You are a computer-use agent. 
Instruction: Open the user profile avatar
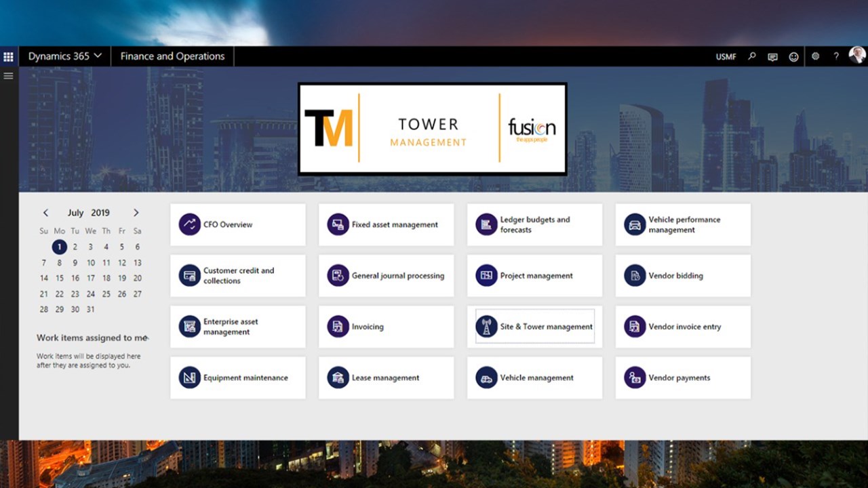tap(857, 56)
